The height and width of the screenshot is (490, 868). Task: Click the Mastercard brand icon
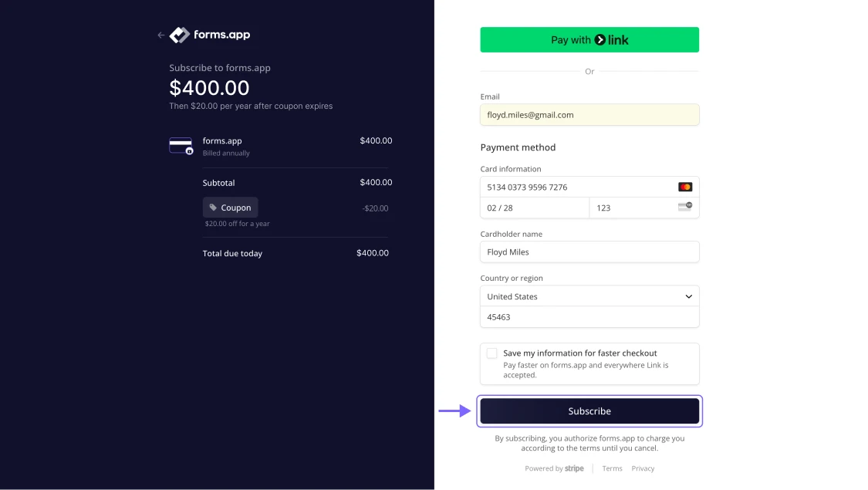click(x=684, y=187)
